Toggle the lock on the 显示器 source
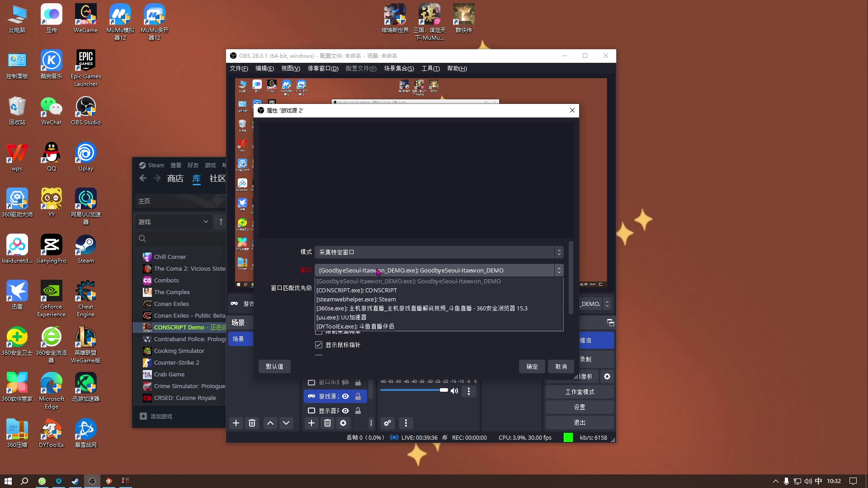This screenshot has width=868, height=488. [358, 411]
